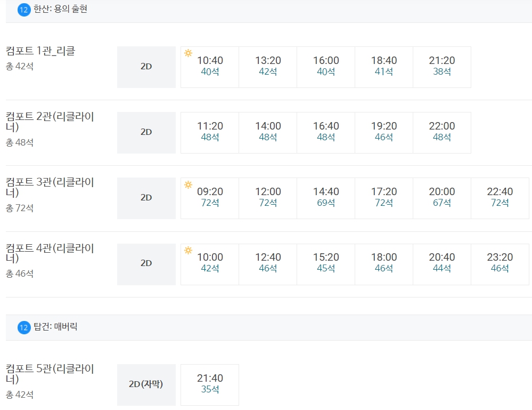Click the 탑건: 매버릭 movie title
Viewport: 532px width, 410px height.
coord(55,327)
